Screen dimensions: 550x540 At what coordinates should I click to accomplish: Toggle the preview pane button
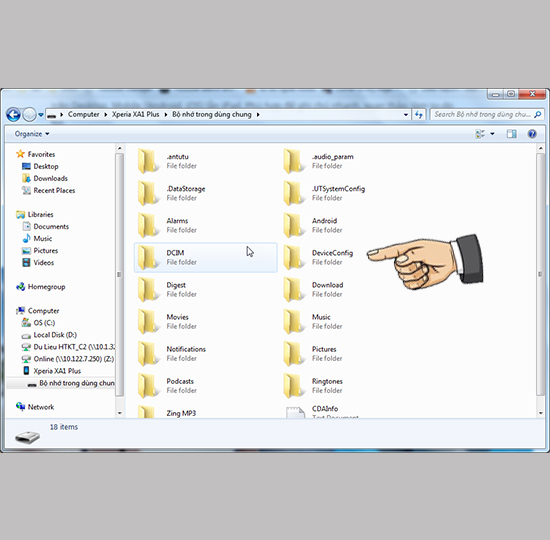511,134
